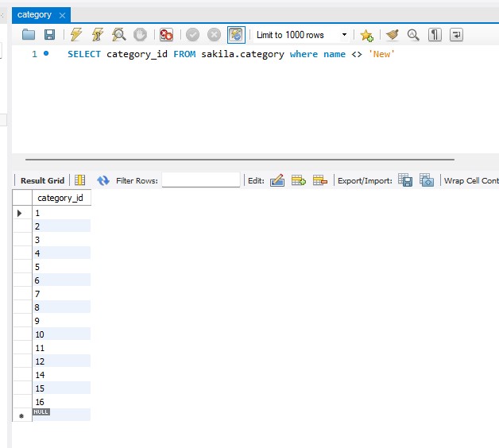The image size is (499, 448).
Task: Toggle result grid columns icon
Action: coord(80,180)
